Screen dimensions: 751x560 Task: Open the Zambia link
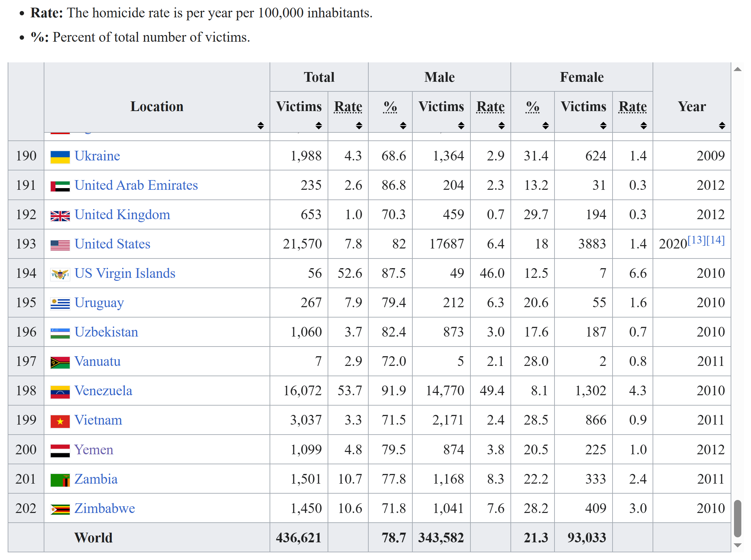click(96, 479)
